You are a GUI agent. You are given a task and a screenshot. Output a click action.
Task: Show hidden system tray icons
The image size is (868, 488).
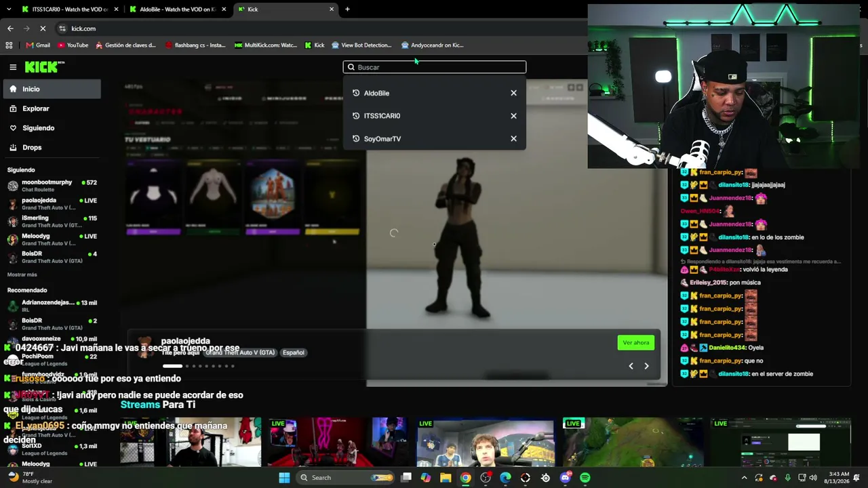pos(744,478)
